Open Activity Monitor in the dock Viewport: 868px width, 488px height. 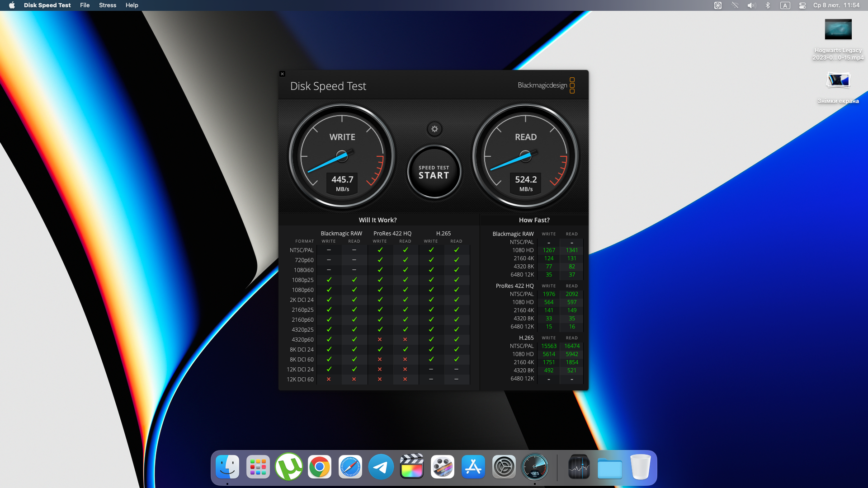(579, 467)
